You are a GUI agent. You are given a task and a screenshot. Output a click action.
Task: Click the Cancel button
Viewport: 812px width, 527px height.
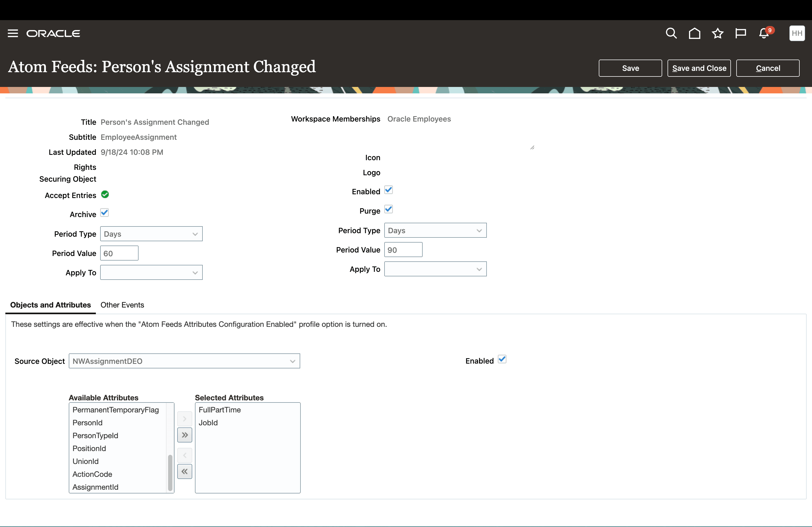click(x=768, y=68)
